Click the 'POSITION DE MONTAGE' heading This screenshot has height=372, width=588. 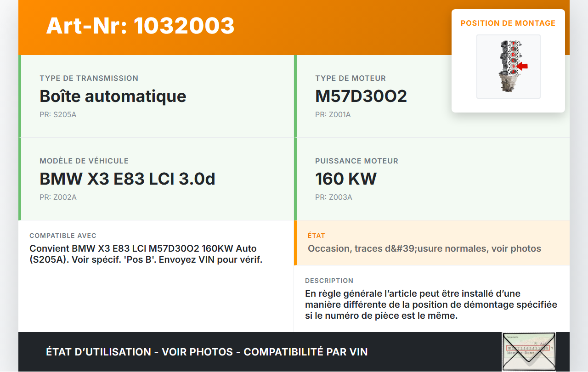coord(508,23)
